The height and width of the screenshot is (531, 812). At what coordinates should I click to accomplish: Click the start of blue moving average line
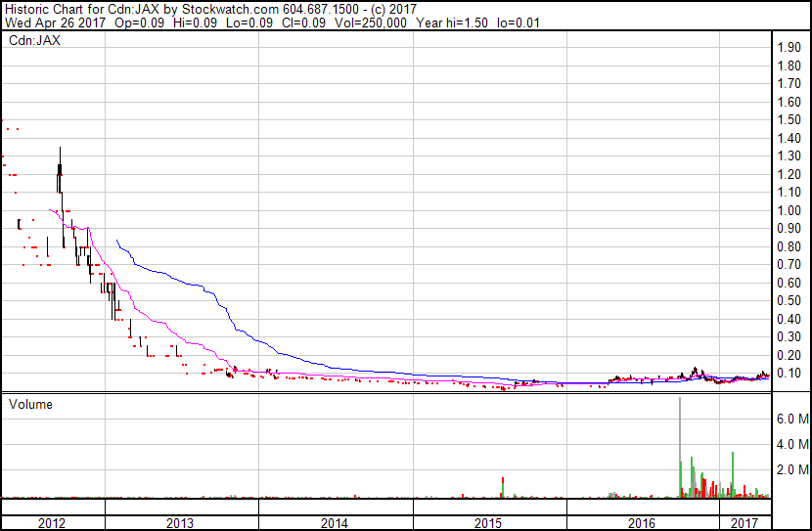[117, 241]
